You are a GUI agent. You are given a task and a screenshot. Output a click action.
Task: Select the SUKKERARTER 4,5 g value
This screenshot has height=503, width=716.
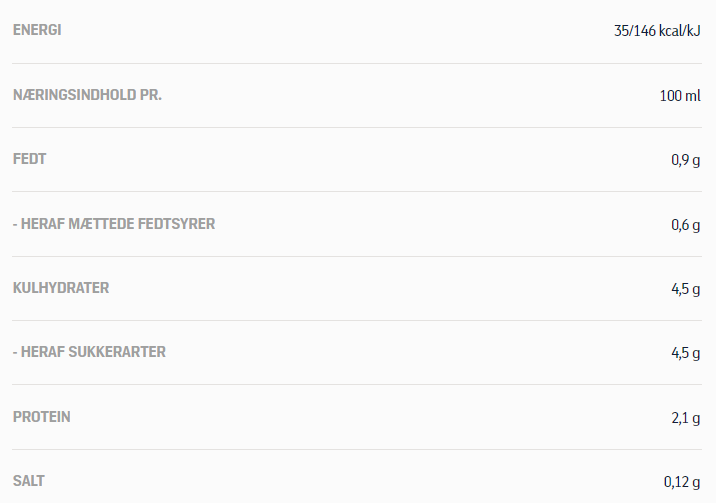pyautogui.click(x=685, y=353)
